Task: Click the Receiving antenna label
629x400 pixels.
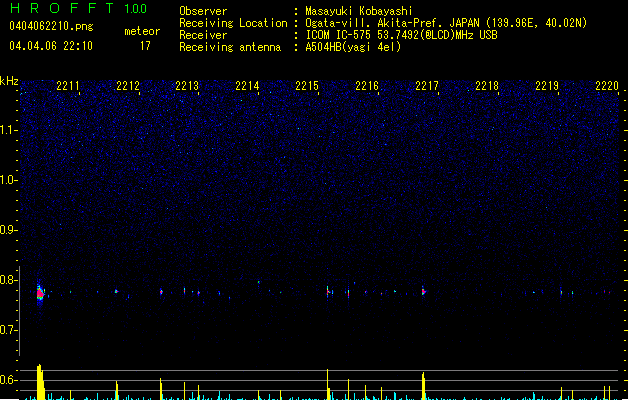Action: (x=230, y=47)
